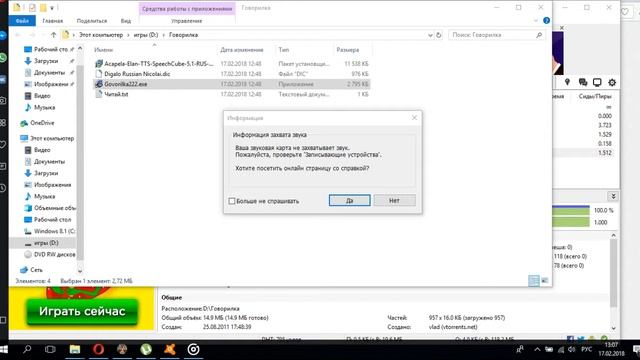The height and width of the screenshot is (360, 640).
Task: Sort by the Тип column header
Action: click(x=284, y=50)
